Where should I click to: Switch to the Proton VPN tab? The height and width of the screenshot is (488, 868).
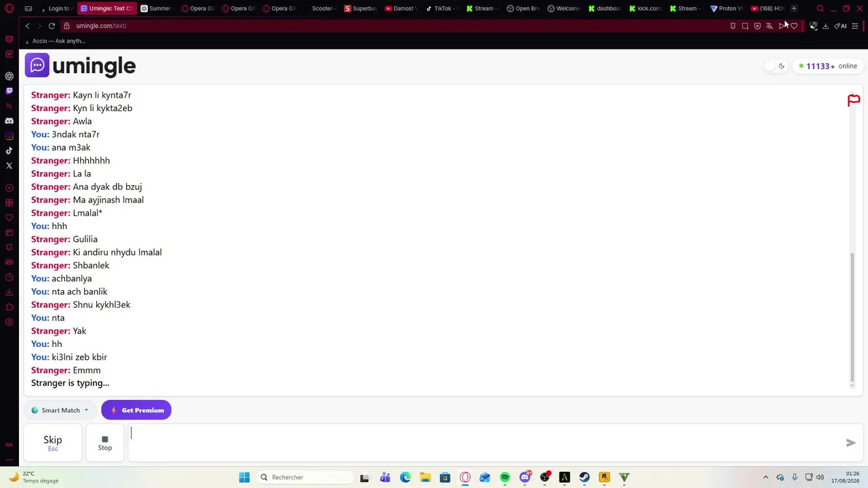point(726,9)
